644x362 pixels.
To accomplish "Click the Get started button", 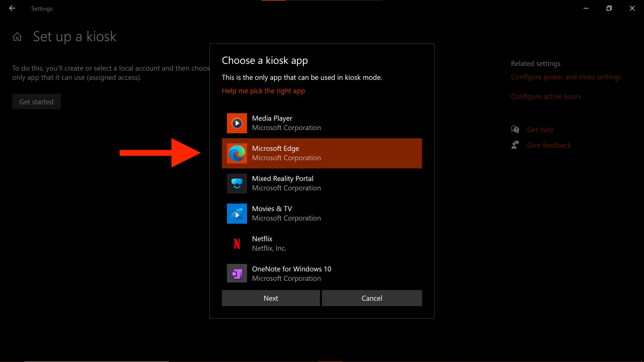I will (37, 102).
